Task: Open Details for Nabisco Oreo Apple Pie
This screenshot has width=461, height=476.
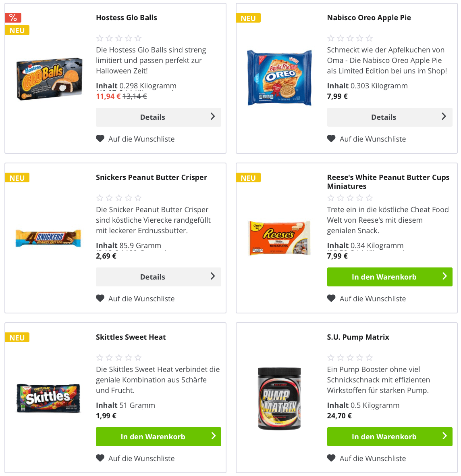Action: [389, 117]
